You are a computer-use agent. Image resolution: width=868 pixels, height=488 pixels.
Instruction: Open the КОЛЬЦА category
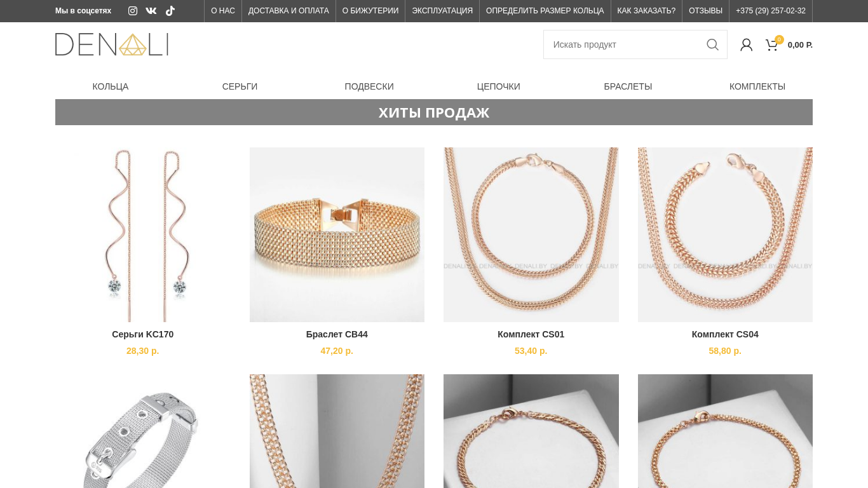111,86
